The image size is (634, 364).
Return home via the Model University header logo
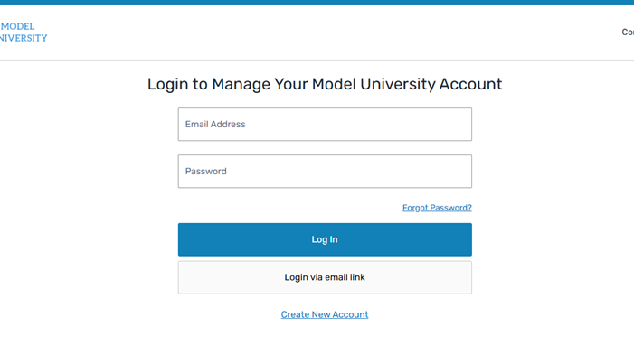tap(23, 33)
